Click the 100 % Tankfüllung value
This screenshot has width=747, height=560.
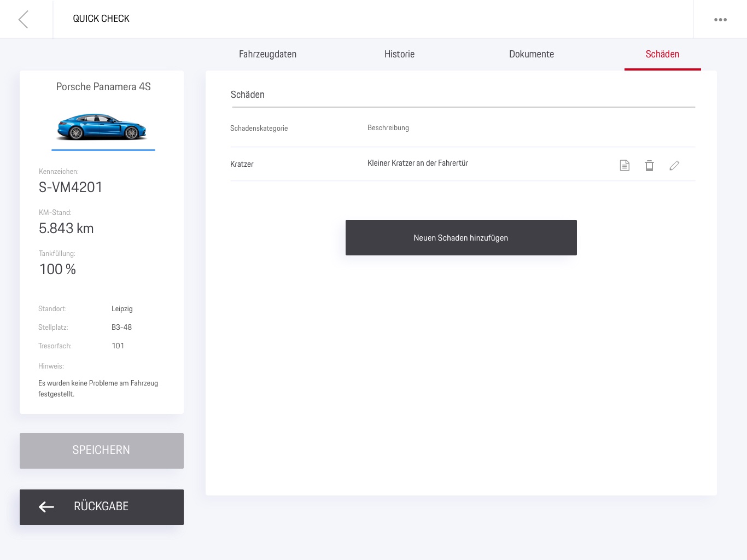57,270
